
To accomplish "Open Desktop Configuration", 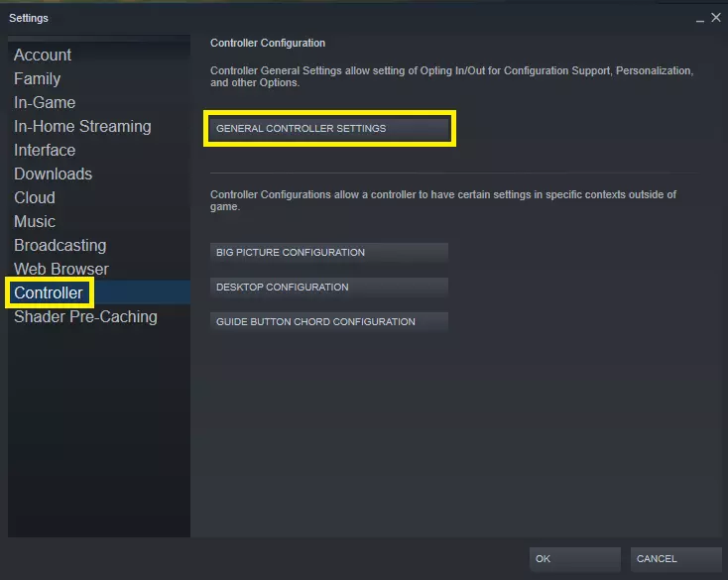I will coord(328,288).
